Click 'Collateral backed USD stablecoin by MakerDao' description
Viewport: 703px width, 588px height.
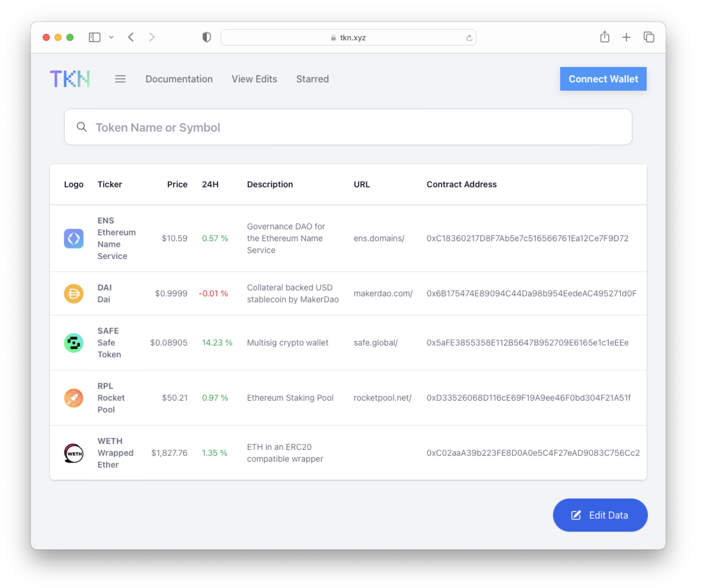pos(293,294)
